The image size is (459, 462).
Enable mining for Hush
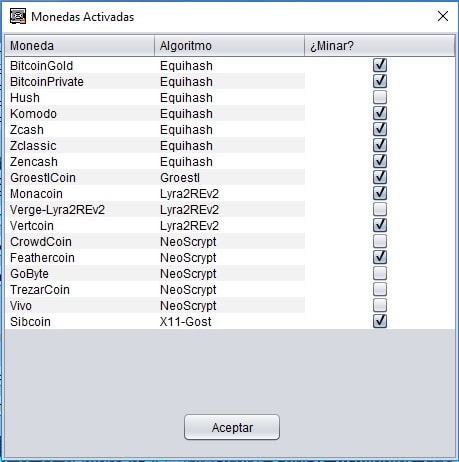(380, 97)
